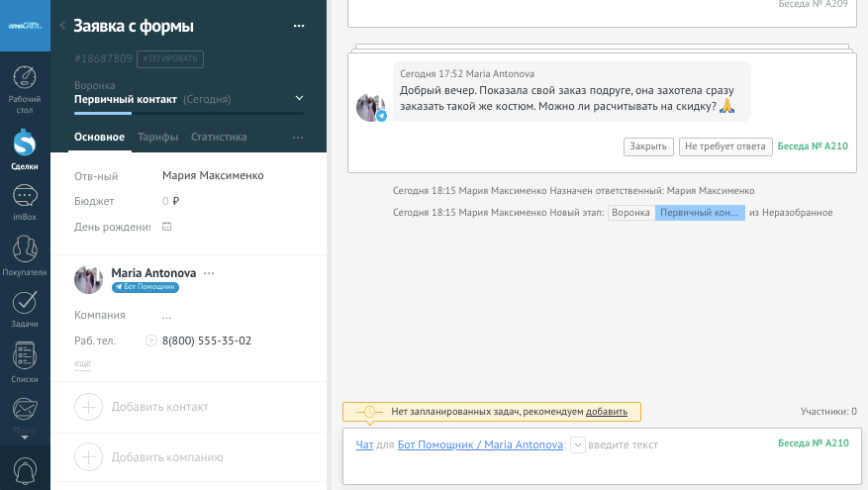Open the chat type dropdown arrow
This screenshot has width=868, height=490.
[x=578, y=445]
